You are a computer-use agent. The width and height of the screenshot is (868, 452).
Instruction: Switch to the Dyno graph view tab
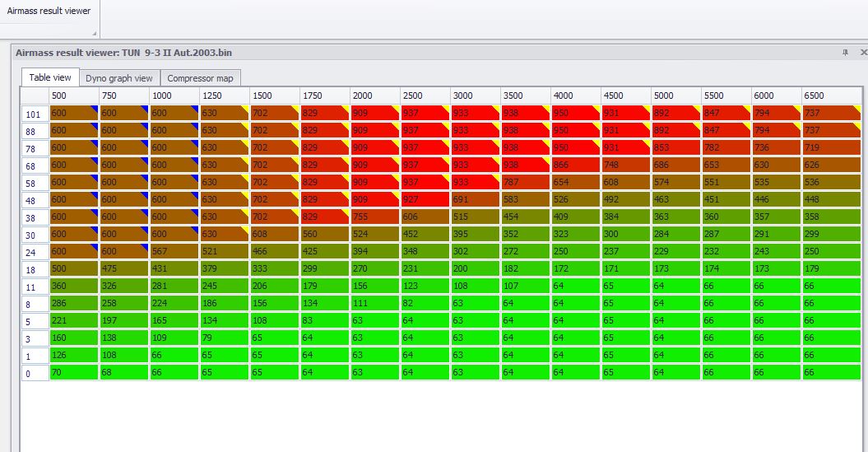pos(119,78)
